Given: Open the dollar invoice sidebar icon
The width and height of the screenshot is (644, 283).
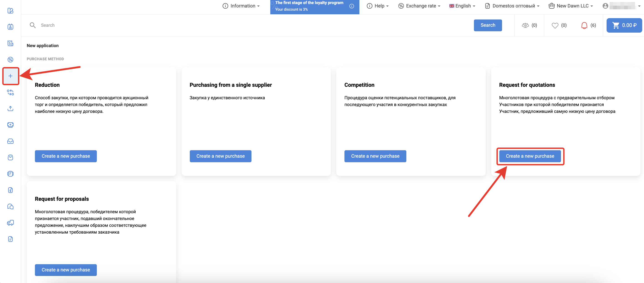Looking at the screenshot, I should (x=10, y=190).
